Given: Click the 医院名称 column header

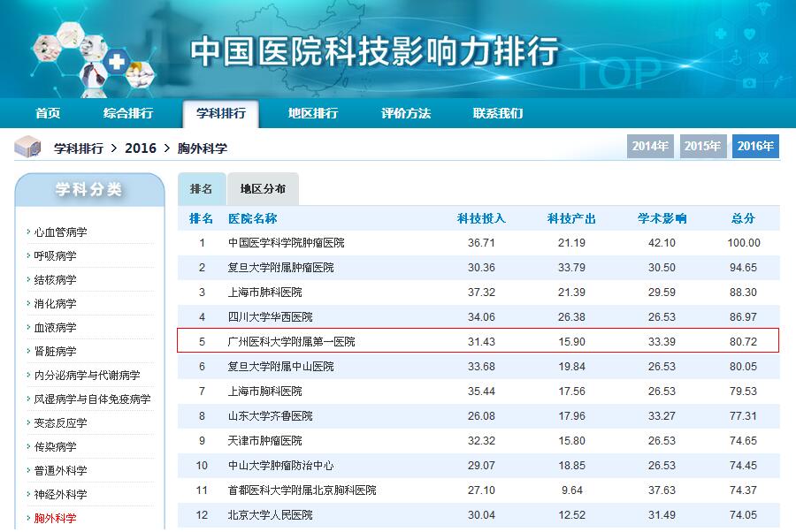Looking at the screenshot, I should coord(253,218).
